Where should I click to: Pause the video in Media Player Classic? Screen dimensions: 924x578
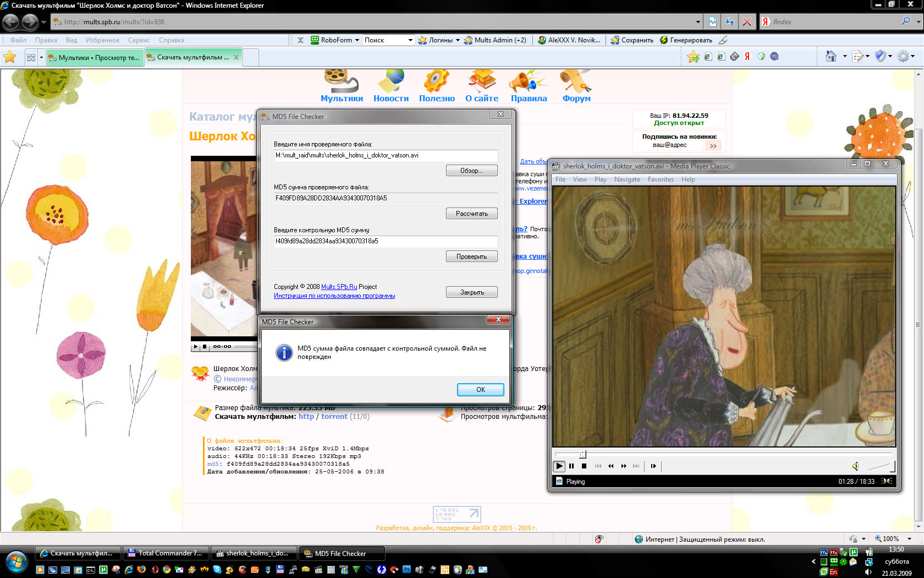(x=571, y=466)
